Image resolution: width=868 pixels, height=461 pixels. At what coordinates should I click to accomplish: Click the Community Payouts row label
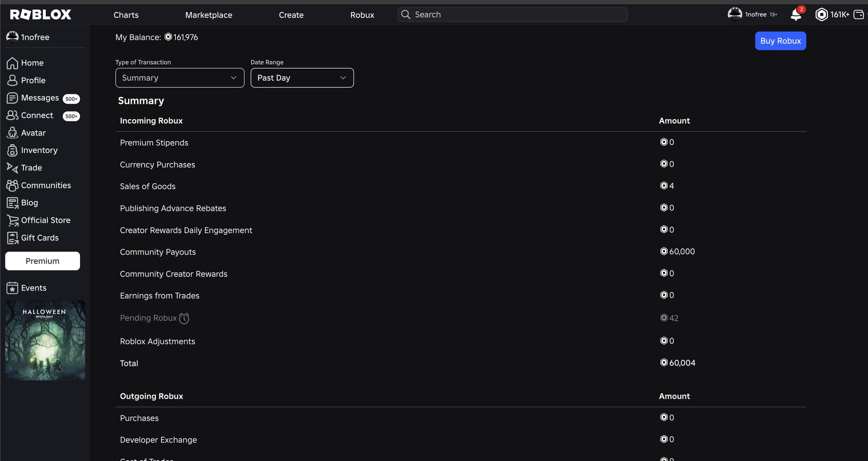click(x=158, y=252)
